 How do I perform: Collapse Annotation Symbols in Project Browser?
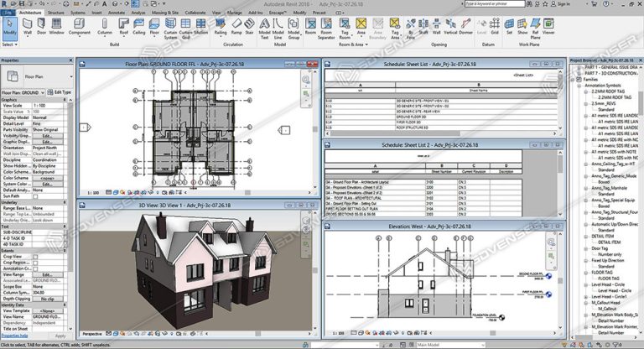(579, 86)
